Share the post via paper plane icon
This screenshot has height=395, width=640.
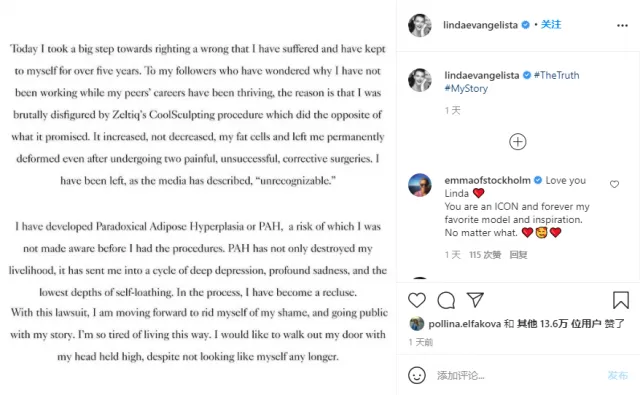pyautogui.click(x=475, y=300)
